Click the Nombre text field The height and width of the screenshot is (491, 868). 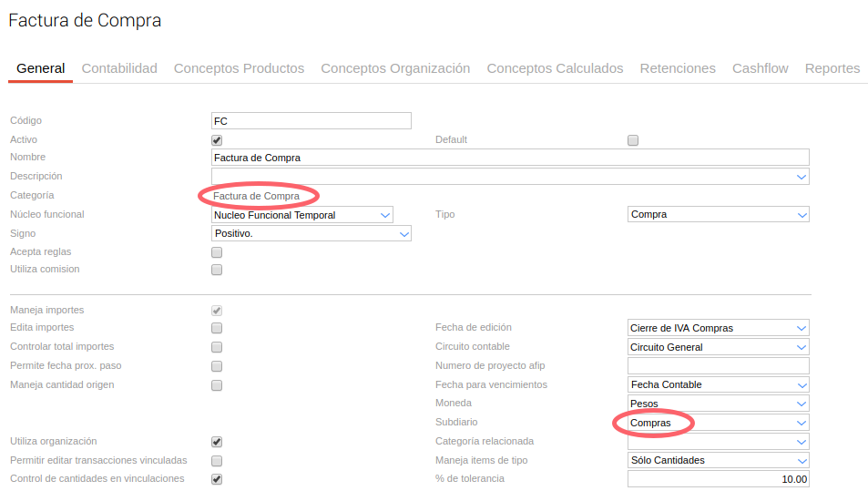510,158
